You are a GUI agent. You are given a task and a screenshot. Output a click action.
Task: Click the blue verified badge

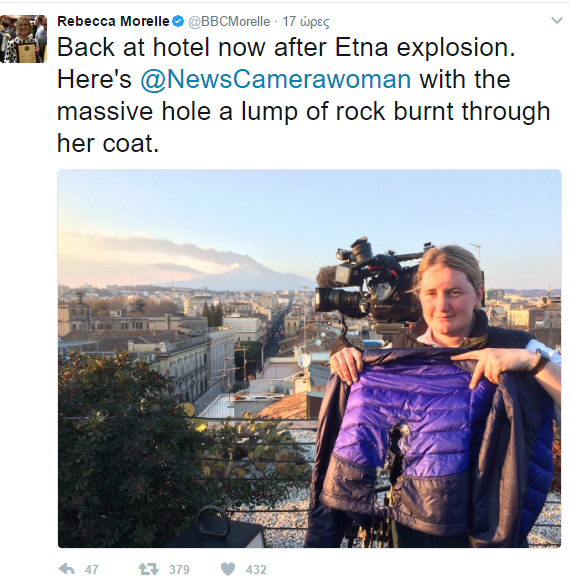click(178, 21)
